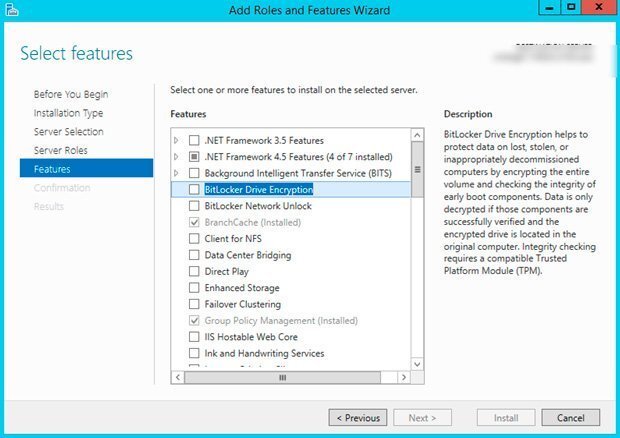Check the BitLocker Drive Encryption checkbox
620x438 pixels.
194,189
